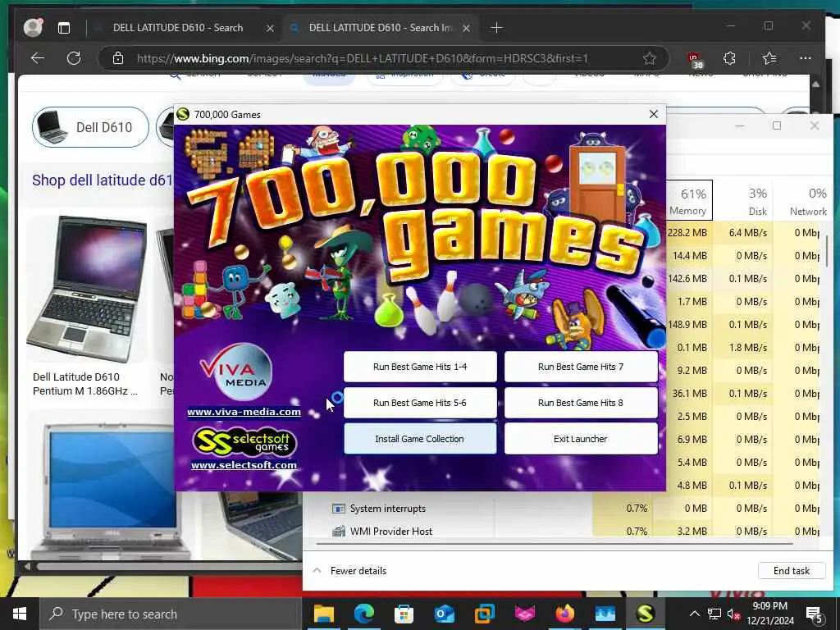Open Firefox from taskbar
Screen dimensions: 840x630
(x=564, y=614)
